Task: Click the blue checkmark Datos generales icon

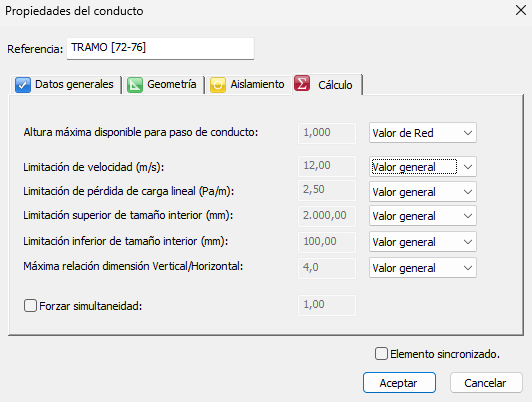Action: (x=23, y=85)
